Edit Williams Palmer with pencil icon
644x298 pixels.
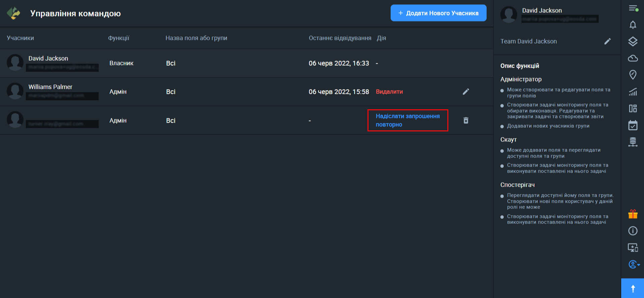pyautogui.click(x=466, y=92)
